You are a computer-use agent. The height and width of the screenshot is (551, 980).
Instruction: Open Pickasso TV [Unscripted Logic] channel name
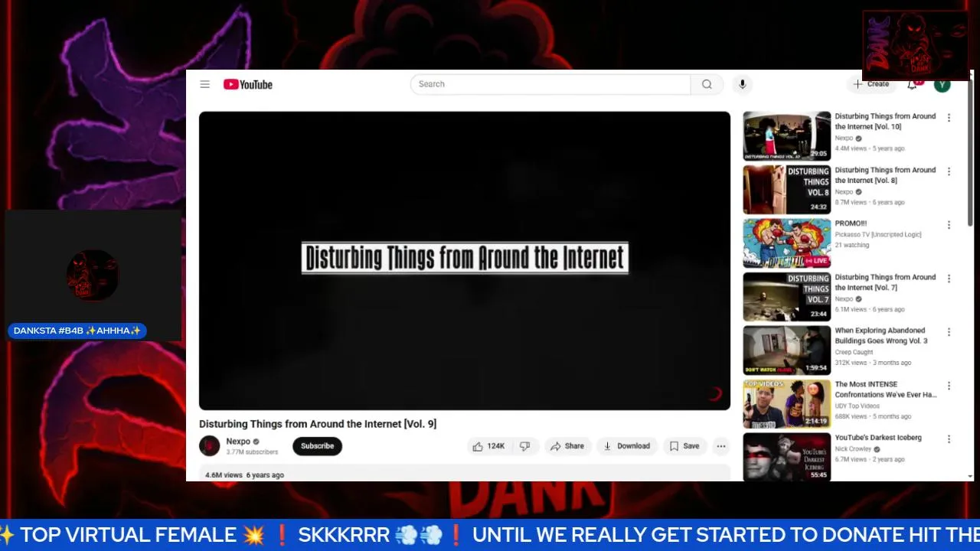click(878, 235)
